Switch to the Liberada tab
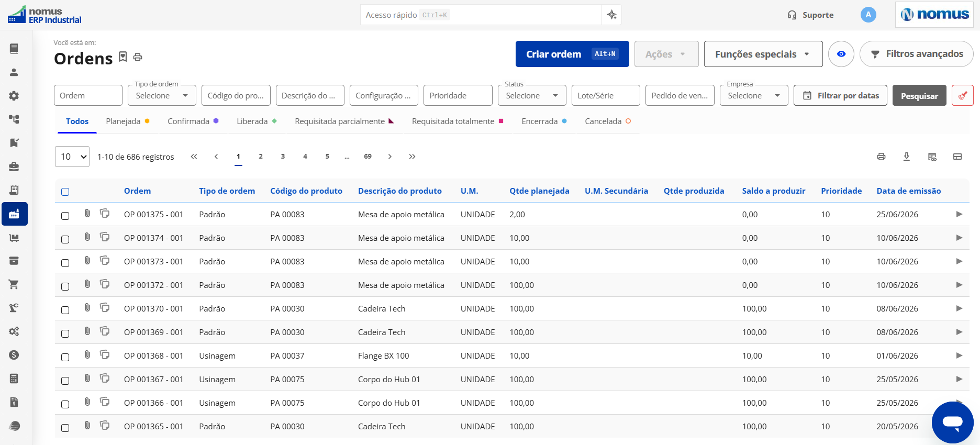This screenshot has width=980, height=445. coord(257,121)
